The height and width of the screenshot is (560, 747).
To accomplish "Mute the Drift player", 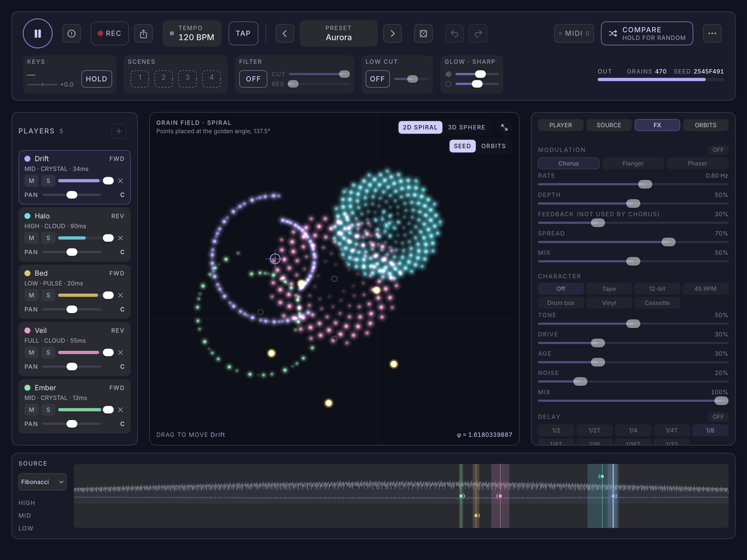I will pyautogui.click(x=31, y=181).
